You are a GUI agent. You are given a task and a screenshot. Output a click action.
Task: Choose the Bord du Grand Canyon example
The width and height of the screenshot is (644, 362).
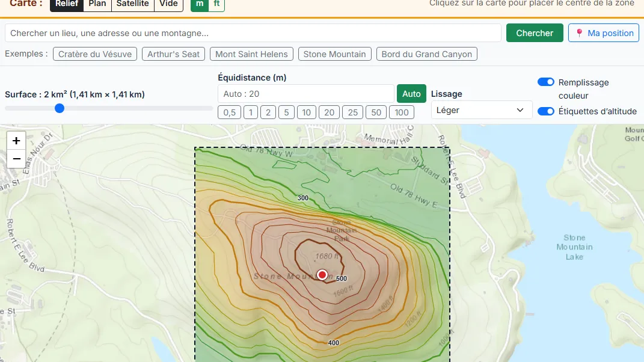427,54
